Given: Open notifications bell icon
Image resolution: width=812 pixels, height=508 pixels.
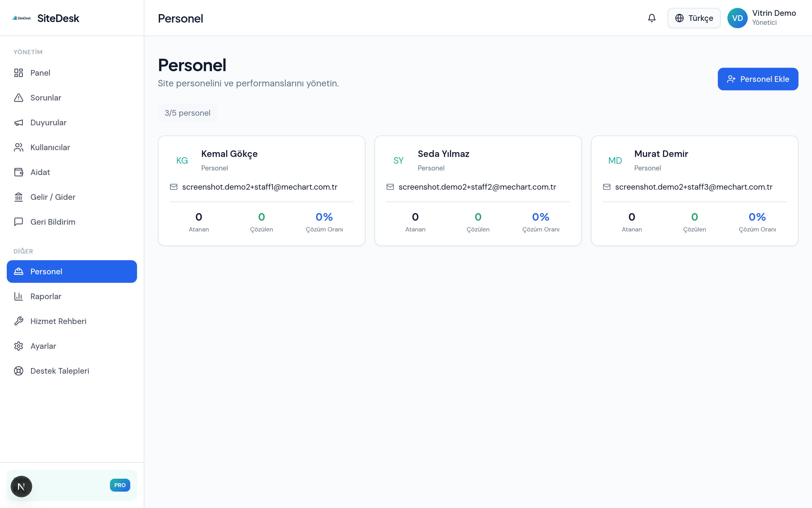Looking at the screenshot, I should pos(652,18).
